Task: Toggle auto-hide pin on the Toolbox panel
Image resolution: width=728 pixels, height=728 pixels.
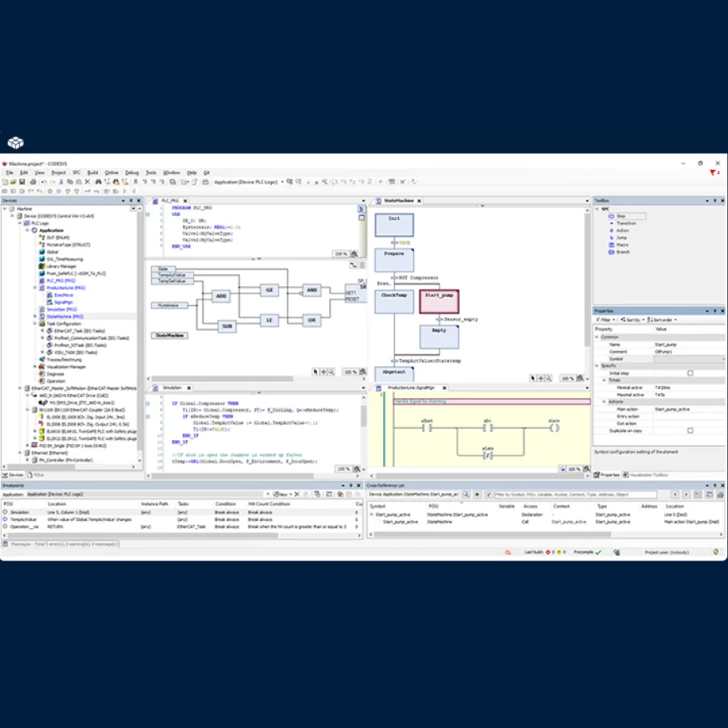Action: pos(714,201)
